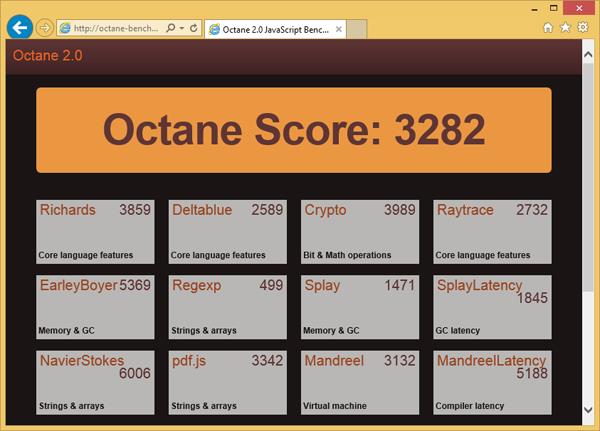600x431 pixels.
Task: Click the score value 1845
Action: coord(532,298)
